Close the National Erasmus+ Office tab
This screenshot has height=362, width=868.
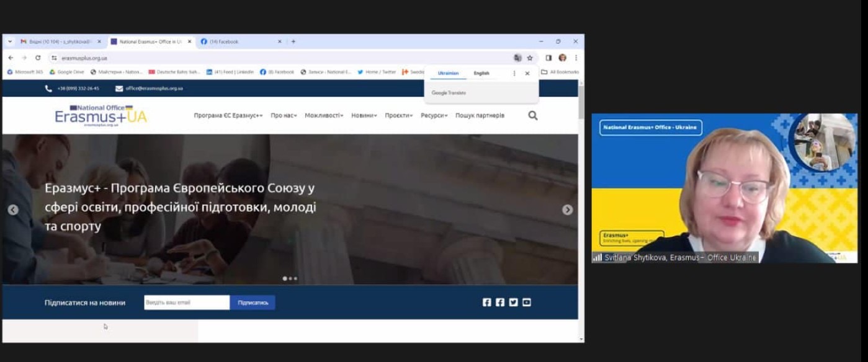pos(190,42)
